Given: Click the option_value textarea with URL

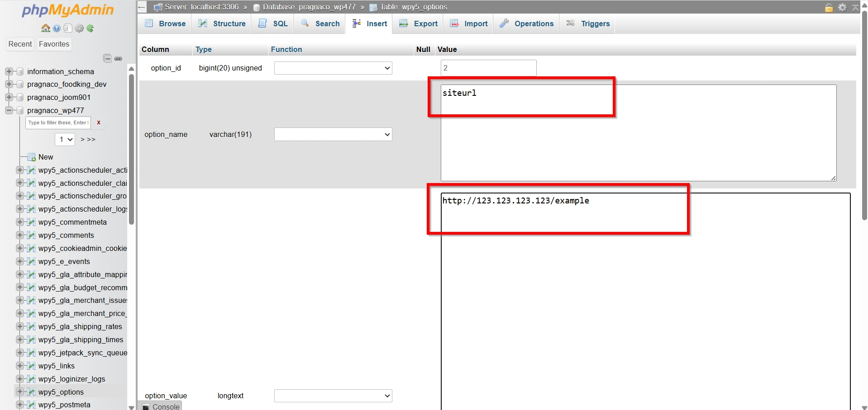Looking at the screenshot, I should point(646,302).
